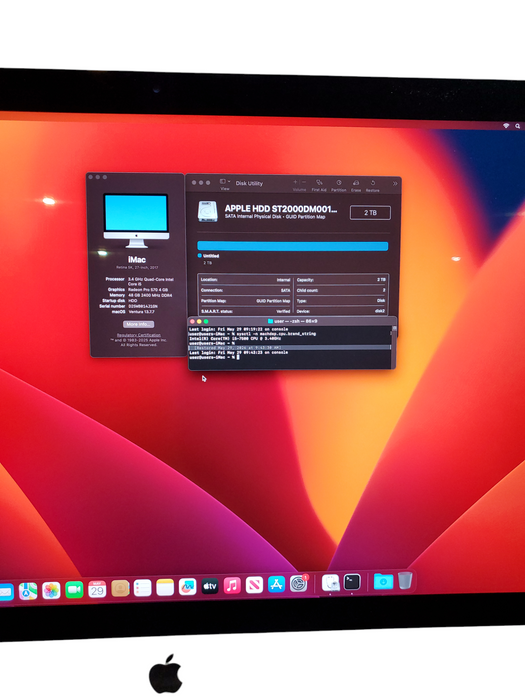Open System Settings from the Dock
This screenshot has width=525, height=700.
coord(299,583)
